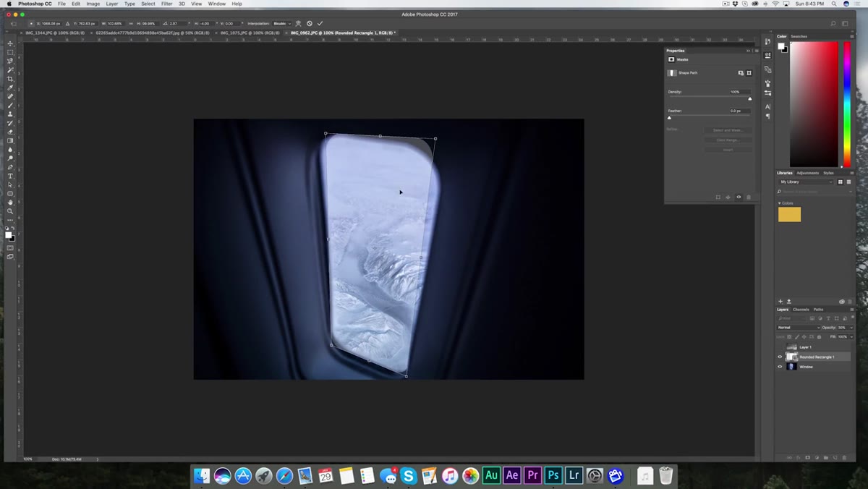Select the Horizontal Type tool
868x489 pixels.
pos(10,176)
